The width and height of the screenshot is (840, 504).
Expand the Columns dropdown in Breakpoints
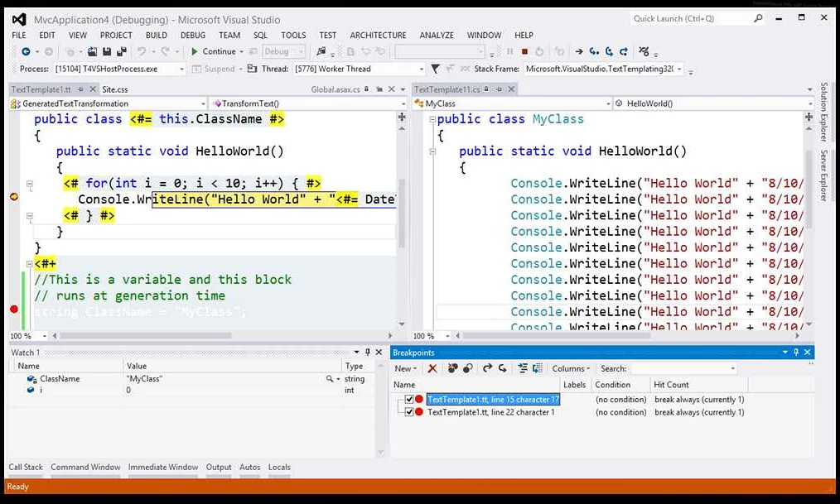[x=571, y=368]
